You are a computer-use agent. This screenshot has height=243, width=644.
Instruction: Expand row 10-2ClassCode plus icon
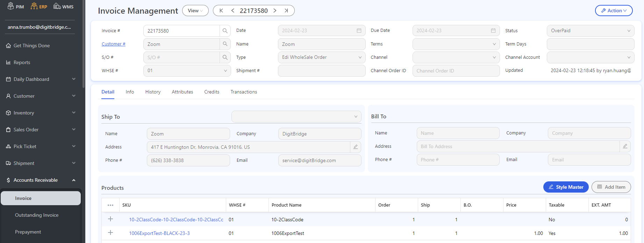[x=110, y=219]
